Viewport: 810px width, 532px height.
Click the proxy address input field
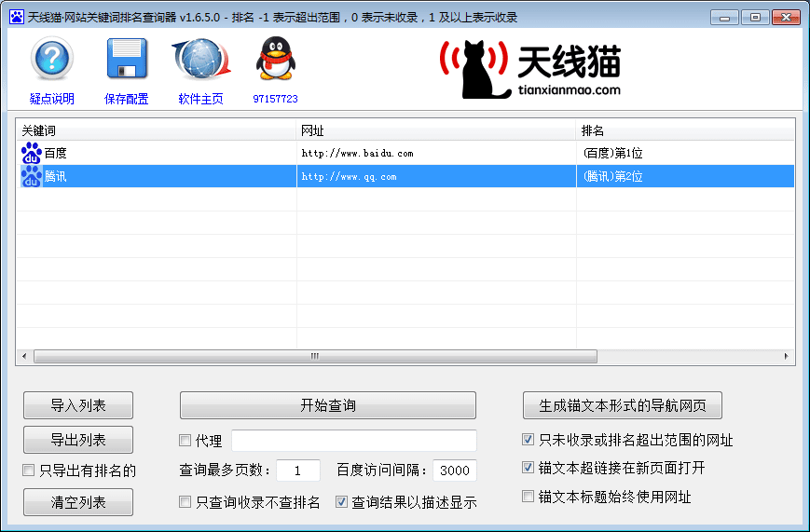354,441
